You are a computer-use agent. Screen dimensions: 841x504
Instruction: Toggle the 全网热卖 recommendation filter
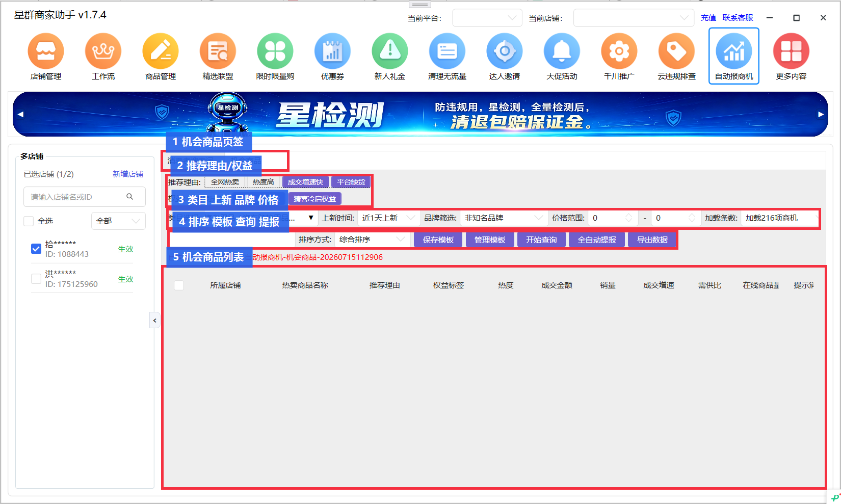pos(225,182)
